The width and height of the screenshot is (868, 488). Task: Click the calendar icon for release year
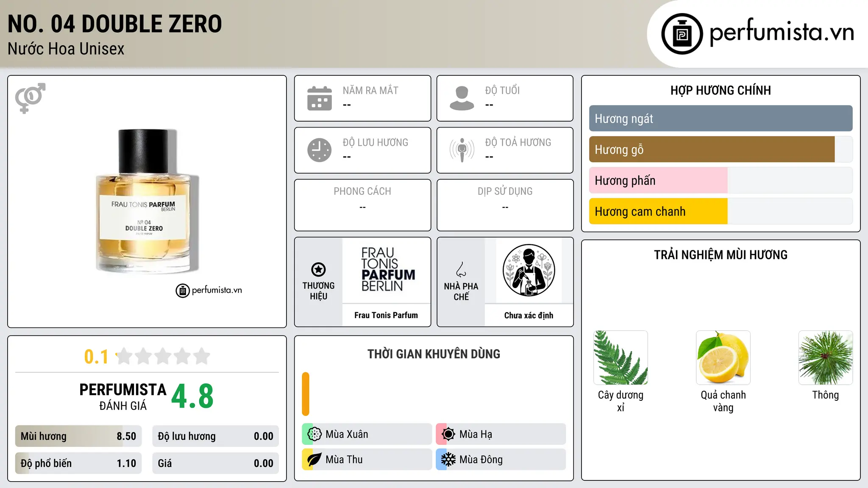coord(320,98)
